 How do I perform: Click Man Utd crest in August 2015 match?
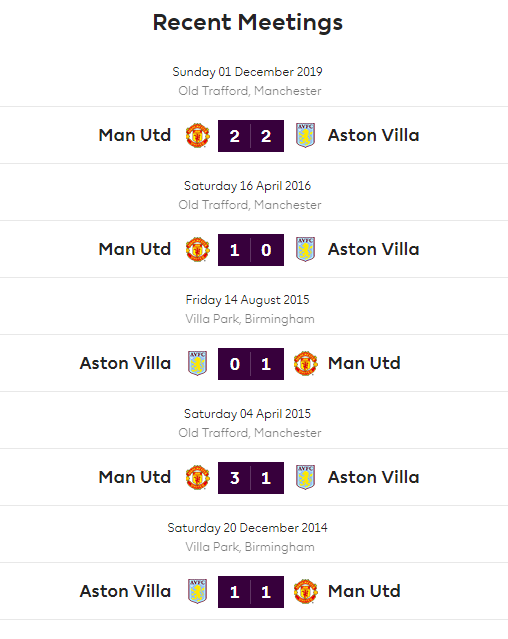click(x=306, y=364)
